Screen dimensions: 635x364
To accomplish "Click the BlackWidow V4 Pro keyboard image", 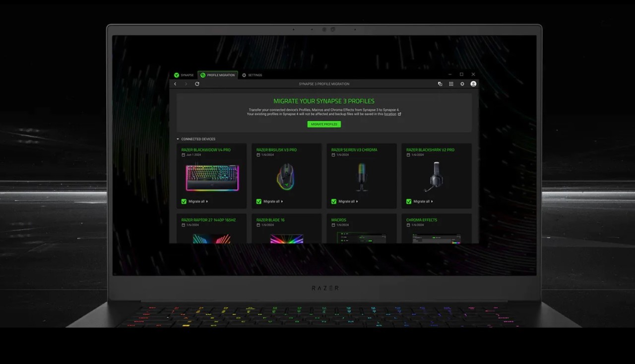I will (212, 178).
